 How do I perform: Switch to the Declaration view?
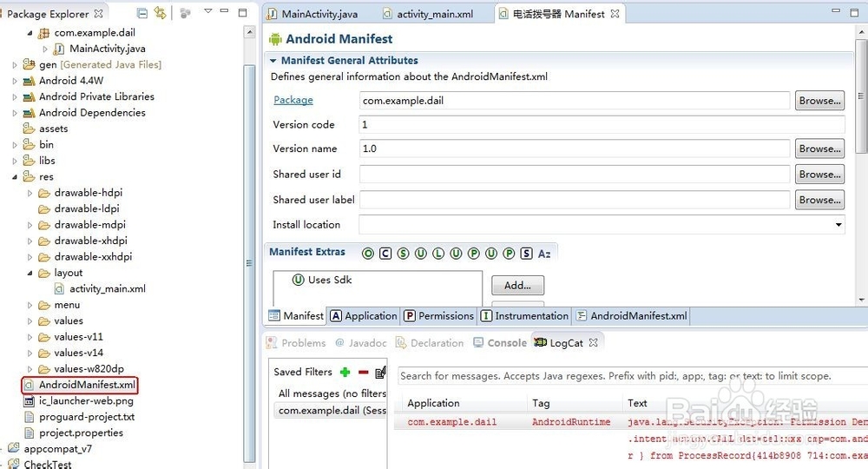pos(430,343)
